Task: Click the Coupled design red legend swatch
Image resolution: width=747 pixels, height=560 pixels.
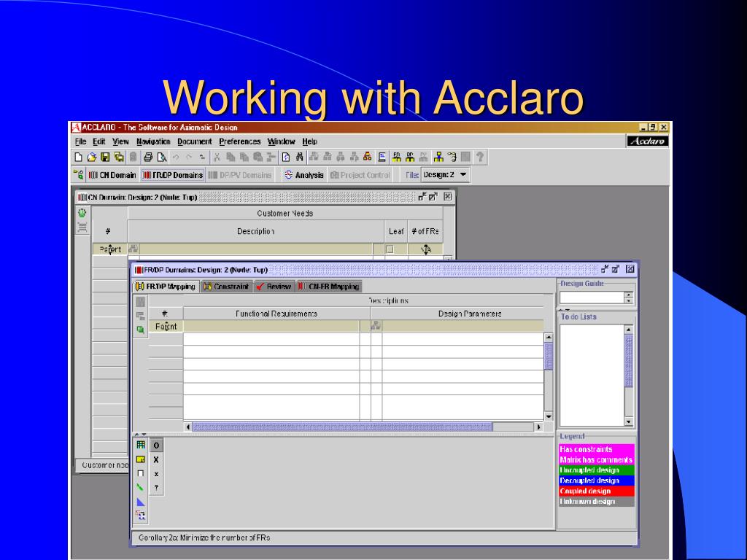Action: (597, 491)
